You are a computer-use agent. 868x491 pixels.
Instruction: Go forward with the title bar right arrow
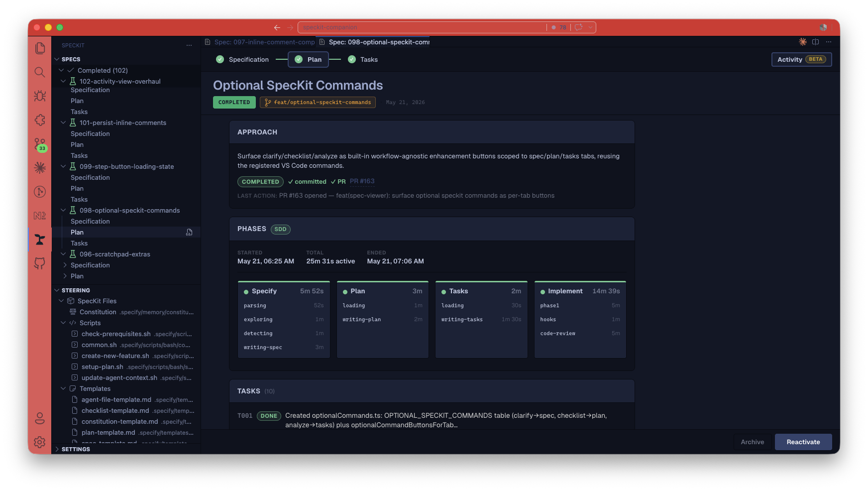click(x=290, y=27)
